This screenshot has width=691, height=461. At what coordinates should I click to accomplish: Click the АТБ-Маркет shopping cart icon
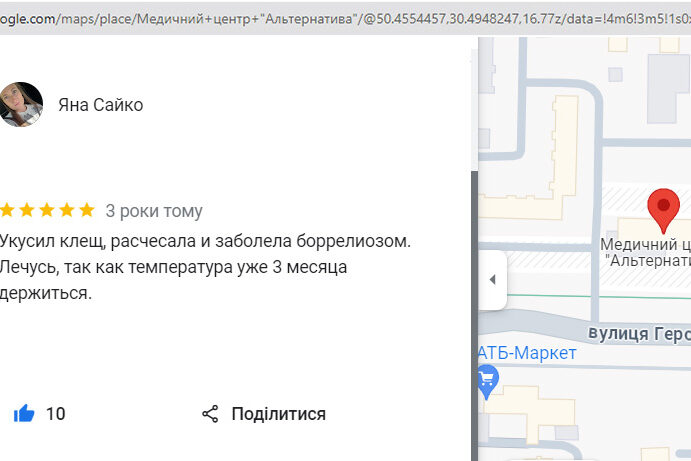(x=487, y=380)
